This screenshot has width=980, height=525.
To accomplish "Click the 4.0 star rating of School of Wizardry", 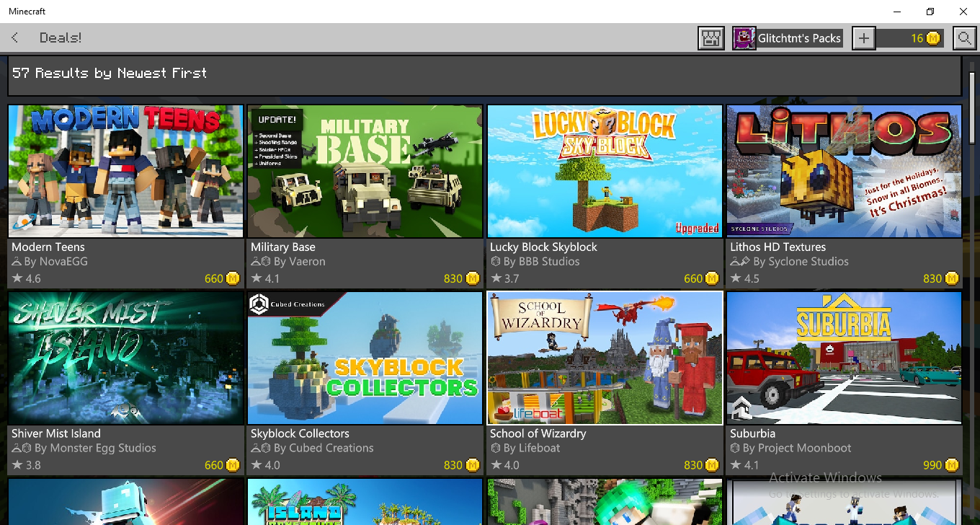I will click(x=505, y=465).
